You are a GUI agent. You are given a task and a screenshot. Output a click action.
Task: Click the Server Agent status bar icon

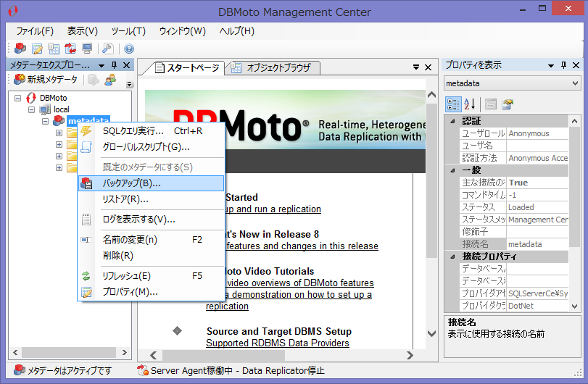[x=143, y=370]
